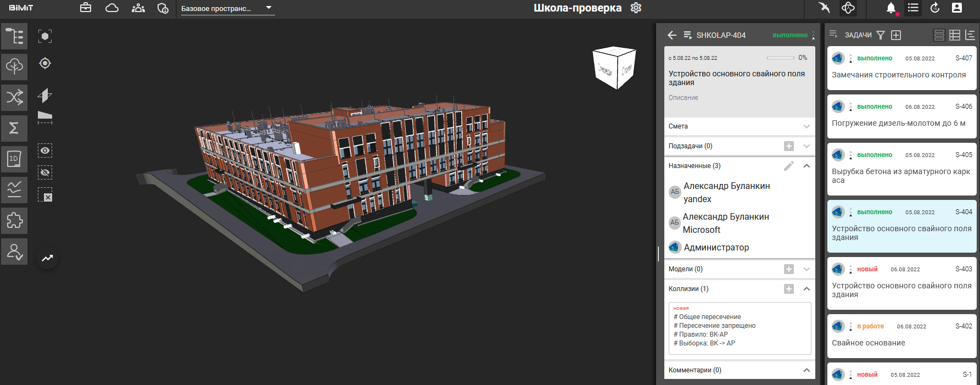980x385 pixels.
Task: Select the section plane tool
Action: pyautogui.click(x=45, y=96)
